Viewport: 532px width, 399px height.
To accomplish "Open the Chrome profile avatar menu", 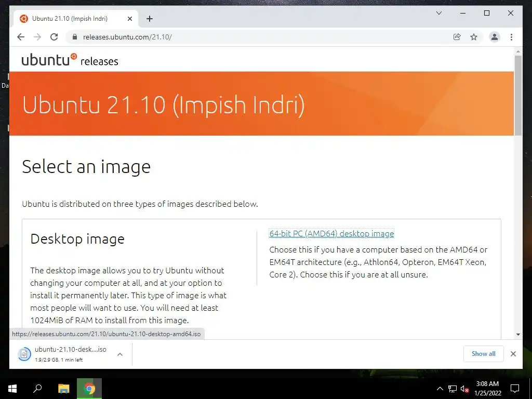I will (x=495, y=37).
